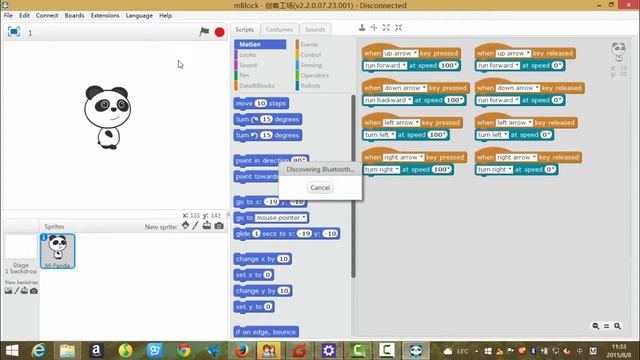Image resolution: width=640 pixels, height=360 pixels.
Task: Click the green flag to start scripts
Action: tap(204, 32)
